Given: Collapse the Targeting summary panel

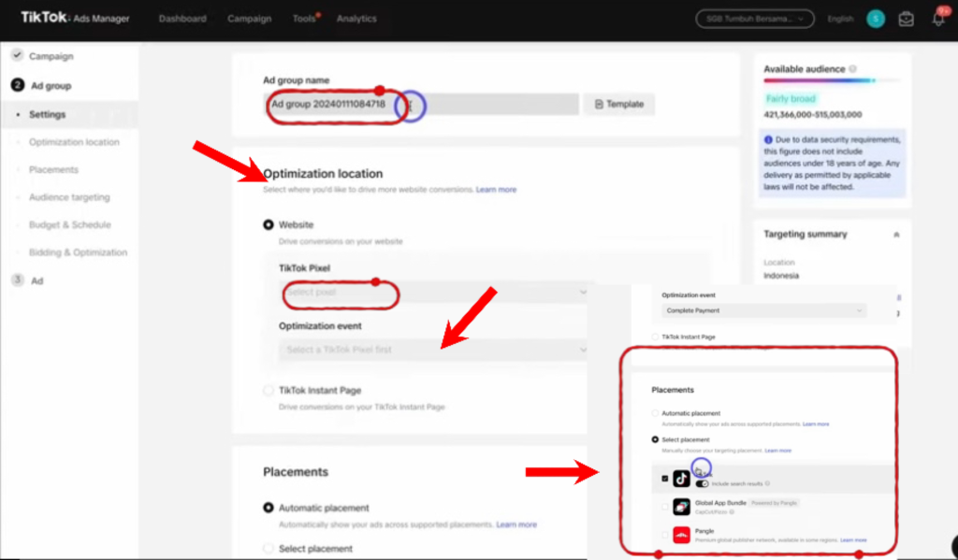Looking at the screenshot, I should pyautogui.click(x=897, y=234).
